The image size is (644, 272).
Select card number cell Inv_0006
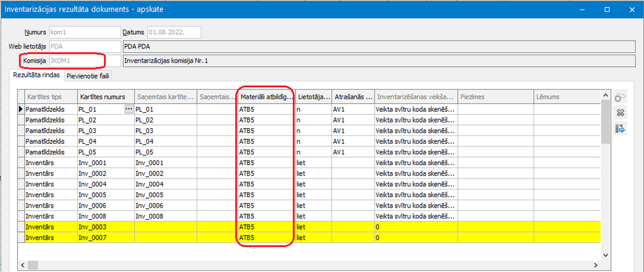coord(106,205)
